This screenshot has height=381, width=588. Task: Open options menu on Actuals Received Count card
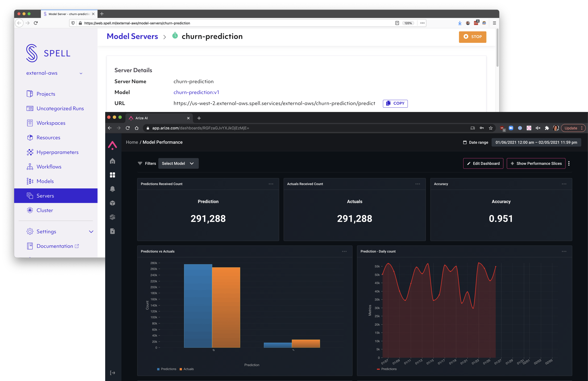[417, 184]
